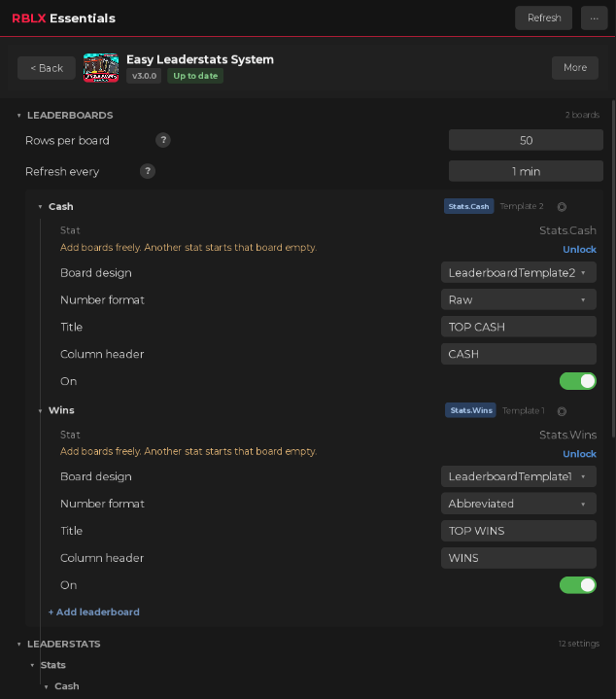
Task: Click the vertical scrollbar
Action: [x=613, y=267]
